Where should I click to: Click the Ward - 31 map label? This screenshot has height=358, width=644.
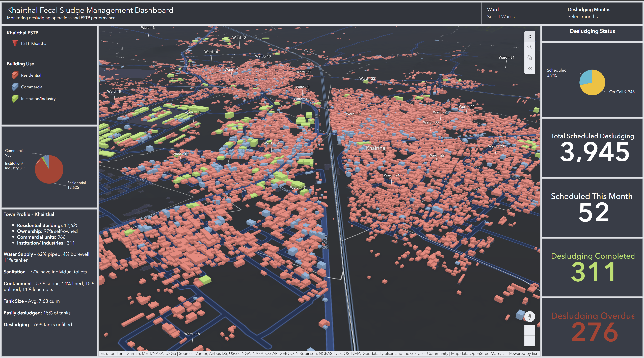click(x=354, y=114)
